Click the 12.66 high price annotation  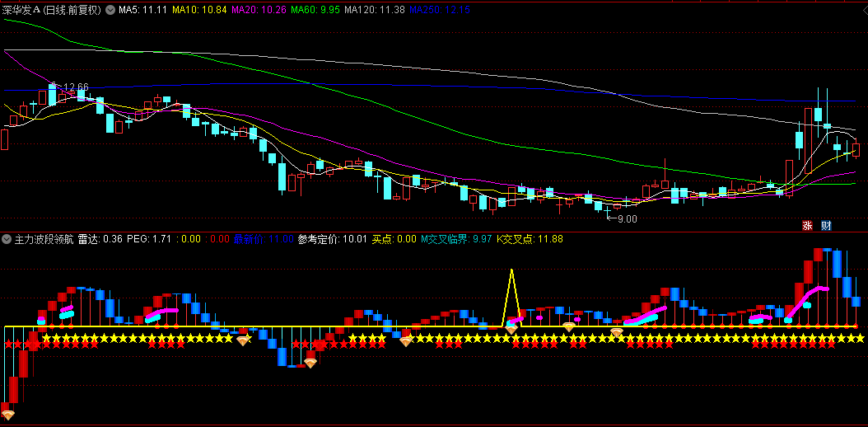click(77, 87)
